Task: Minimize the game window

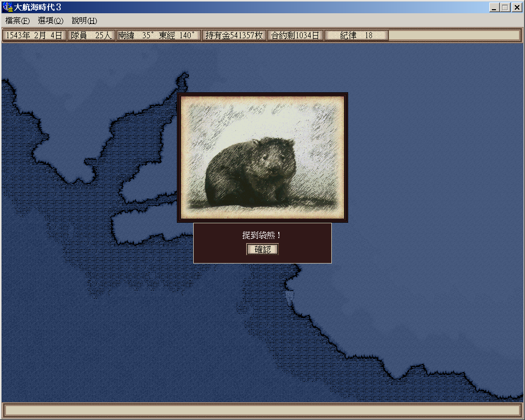Action: point(494,8)
